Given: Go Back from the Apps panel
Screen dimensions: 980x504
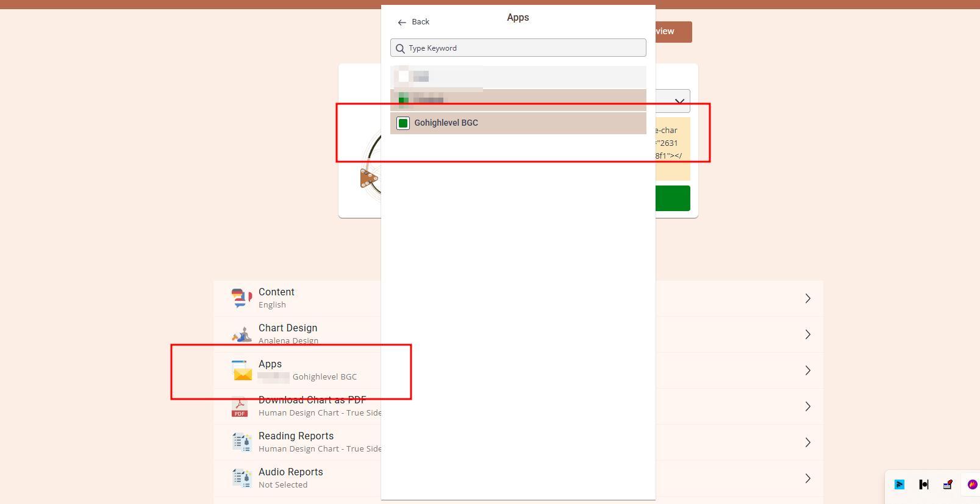Looking at the screenshot, I should [x=413, y=22].
